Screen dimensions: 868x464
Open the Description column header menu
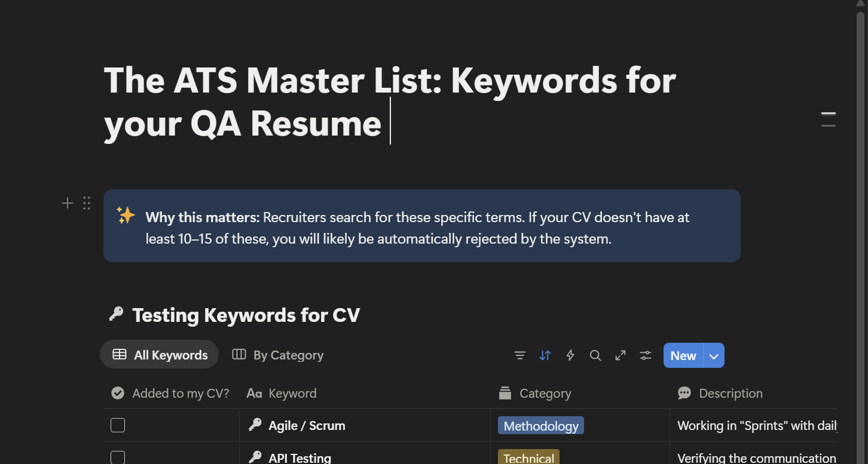click(730, 393)
